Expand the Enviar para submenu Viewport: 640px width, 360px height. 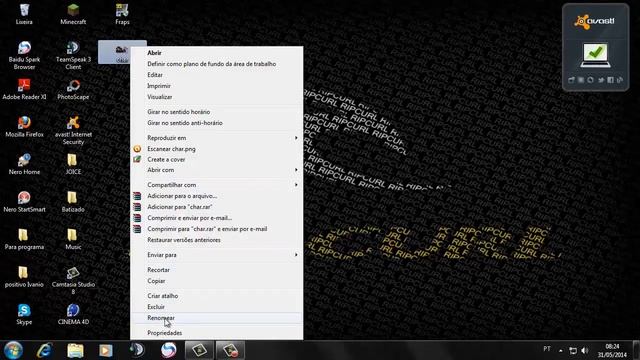[x=217, y=255]
